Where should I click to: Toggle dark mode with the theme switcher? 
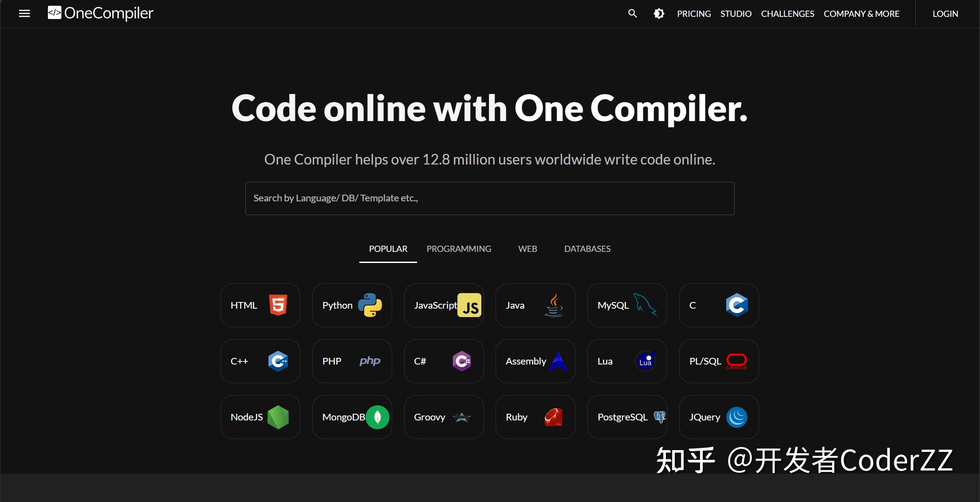click(x=658, y=13)
